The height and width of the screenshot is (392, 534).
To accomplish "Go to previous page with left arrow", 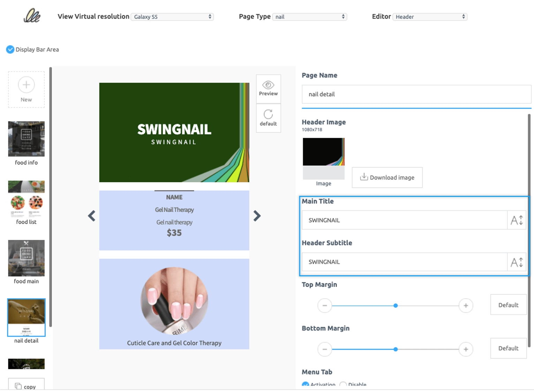I will click(x=91, y=216).
